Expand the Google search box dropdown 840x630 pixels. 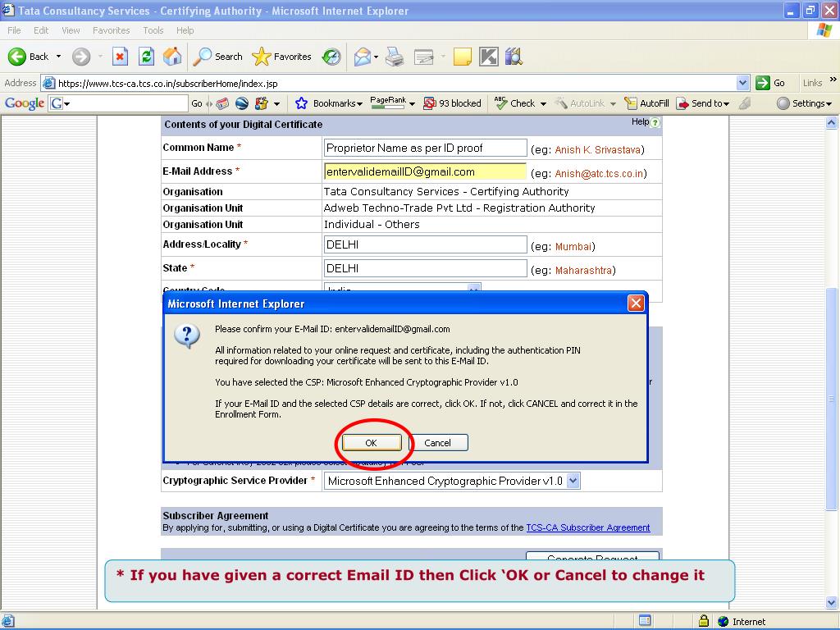67,103
